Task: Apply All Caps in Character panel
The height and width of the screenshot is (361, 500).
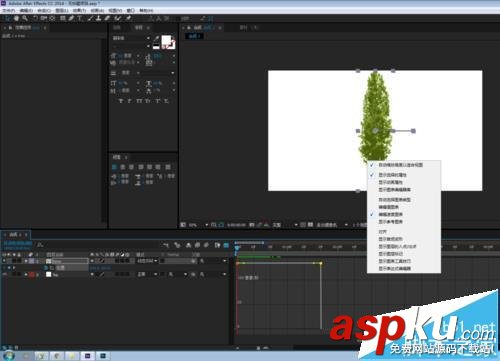Action: (139, 101)
